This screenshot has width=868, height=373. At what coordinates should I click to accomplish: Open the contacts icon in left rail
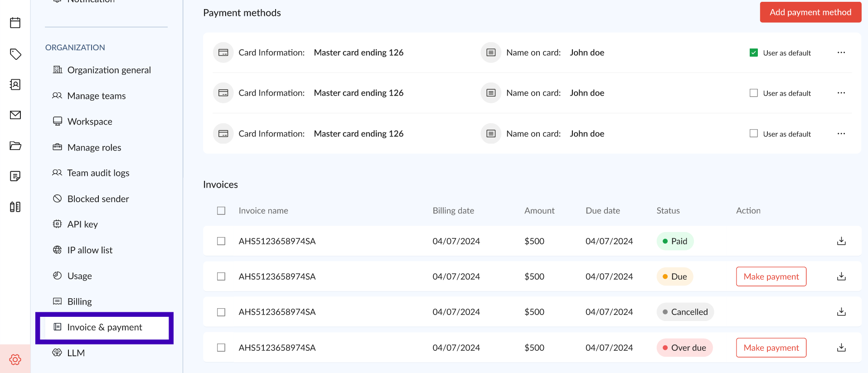15,85
